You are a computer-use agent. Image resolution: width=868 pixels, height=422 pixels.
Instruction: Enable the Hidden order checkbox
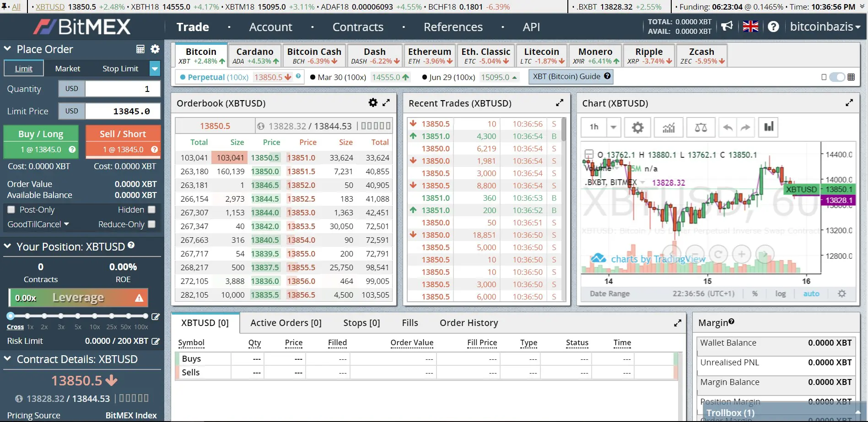[x=151, y=209]
